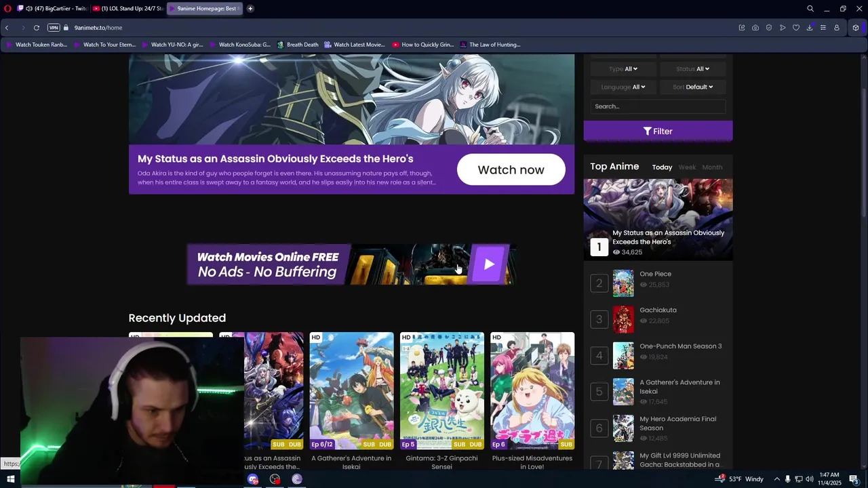Screen dimensions: 868x488
Task: Click the Gintama: 3-Z Ginpachi Sensei title text
Action: (441, 462)
